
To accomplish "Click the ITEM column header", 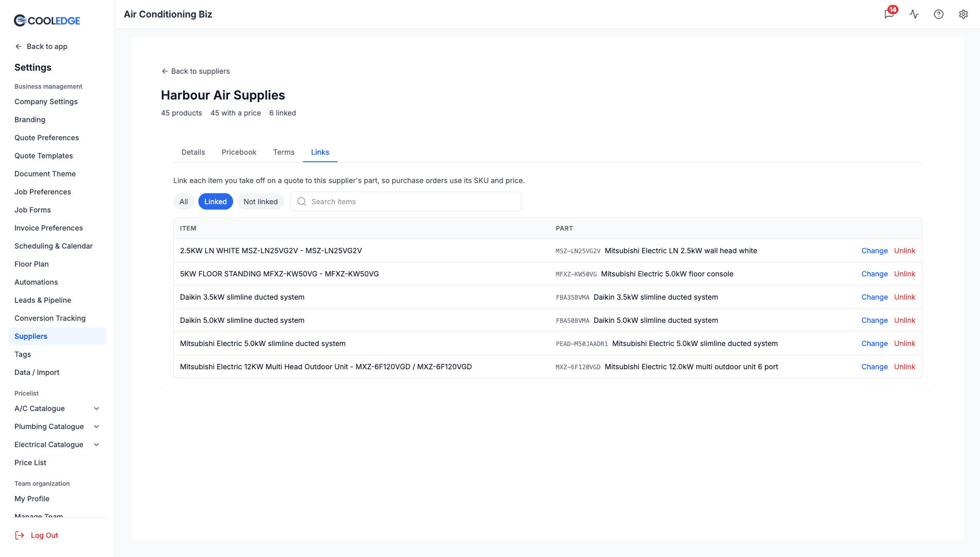I will [x=188, y=228].
